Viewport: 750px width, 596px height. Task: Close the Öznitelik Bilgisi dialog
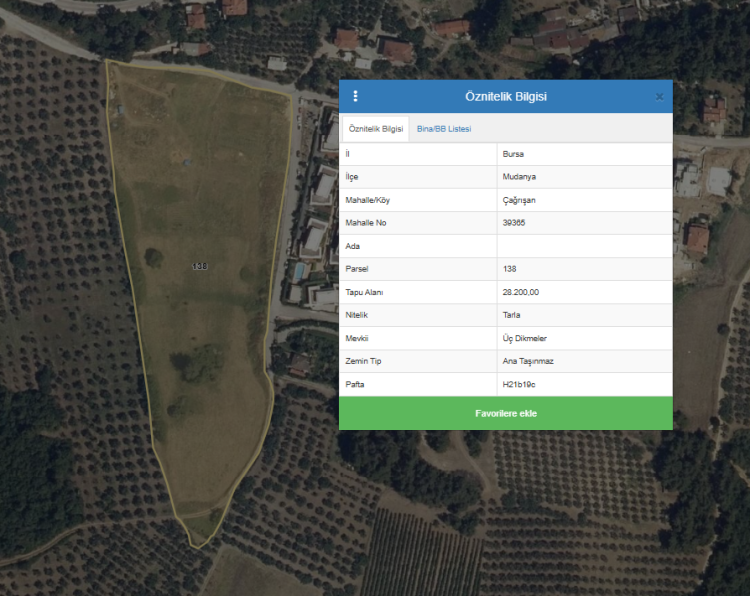pos(659,97)
